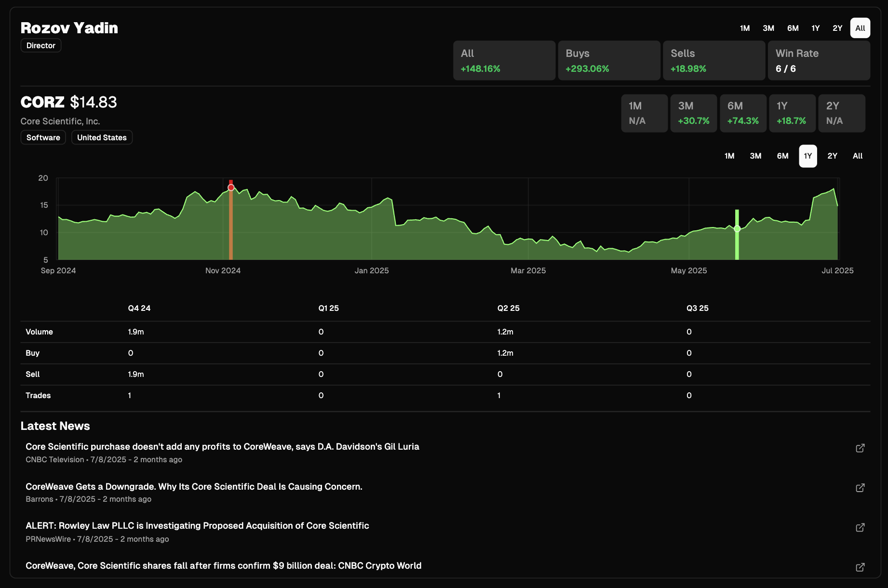Click the Q4 24 column header

(139, 308)
